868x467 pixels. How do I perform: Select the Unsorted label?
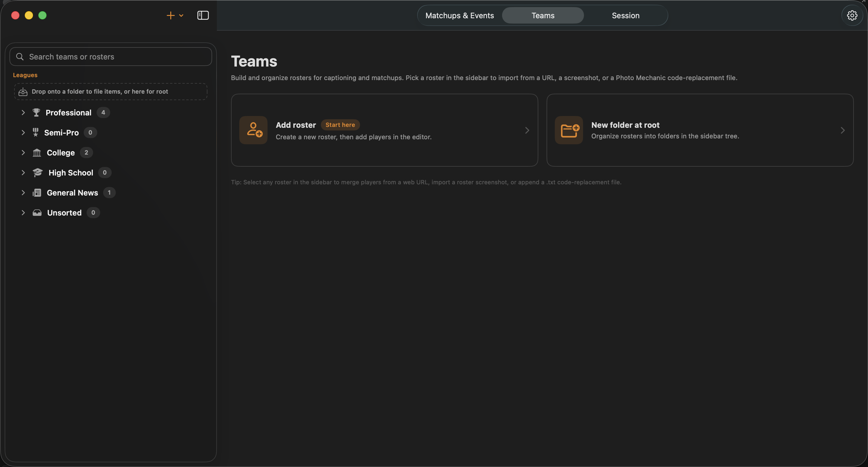(x=64, y=213)
